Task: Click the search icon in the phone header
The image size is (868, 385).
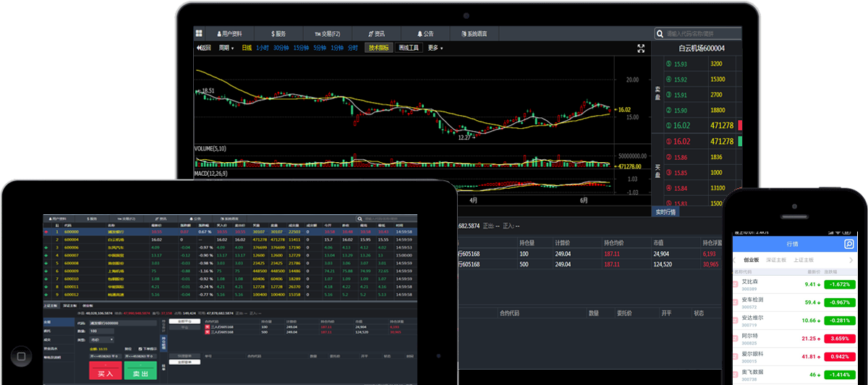Action: [x=849, y=244]
